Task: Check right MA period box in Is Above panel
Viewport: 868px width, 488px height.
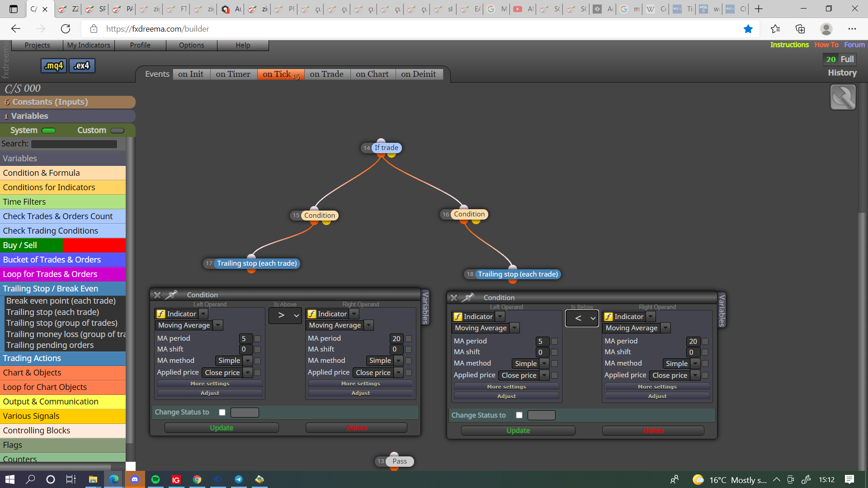Action: (409, 338)
